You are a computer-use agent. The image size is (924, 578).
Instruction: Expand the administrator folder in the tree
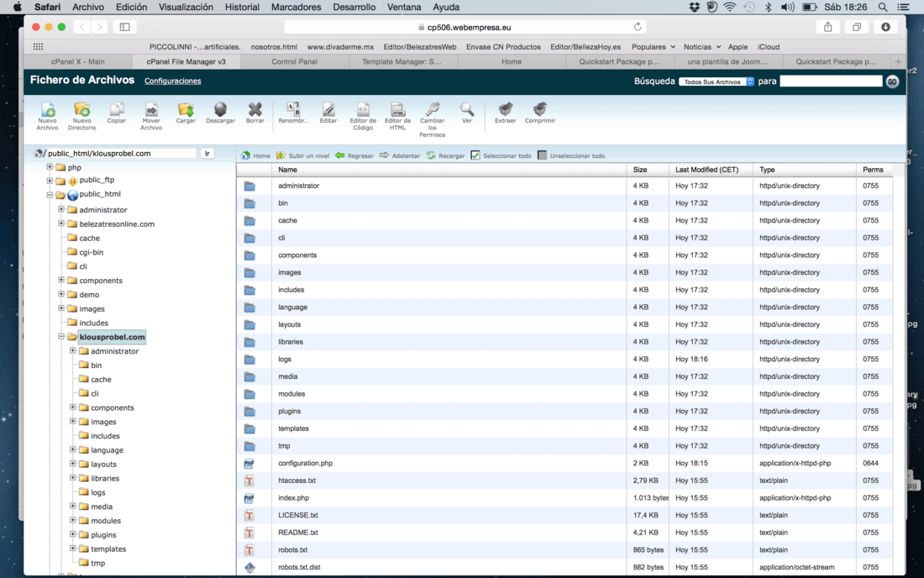[71, 351]
